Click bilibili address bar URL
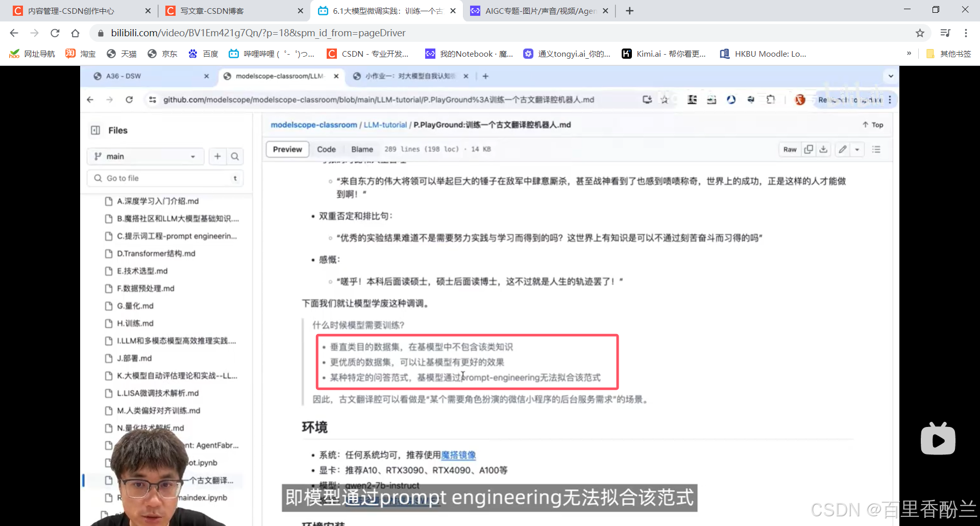Image resolution: width=980 pixels, height=526 pixels. click(258, 33)
